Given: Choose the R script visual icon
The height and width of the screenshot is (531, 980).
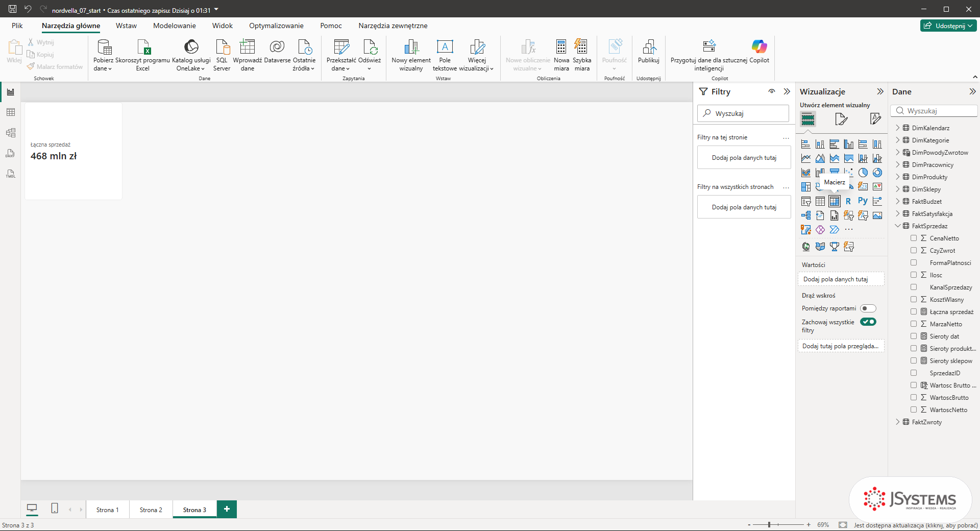Looking at the screenshot, I should point(848,201).
